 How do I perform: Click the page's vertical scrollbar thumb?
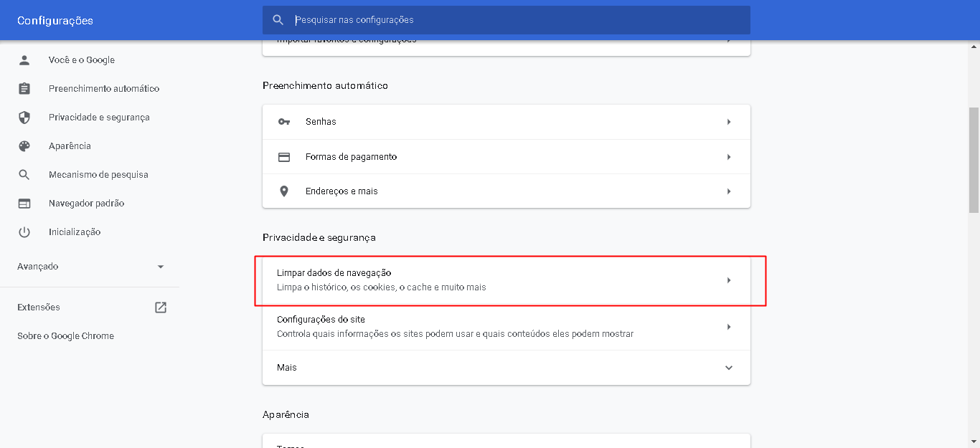tap(974, 160)
